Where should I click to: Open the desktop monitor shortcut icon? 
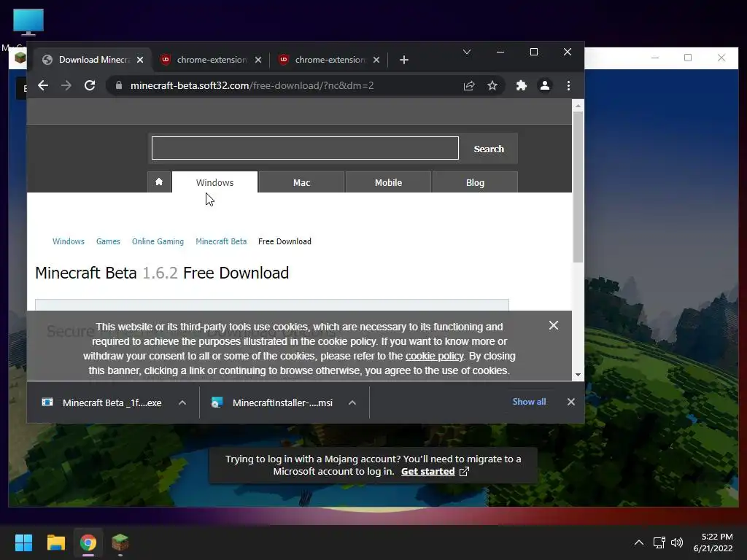point(28,22)
